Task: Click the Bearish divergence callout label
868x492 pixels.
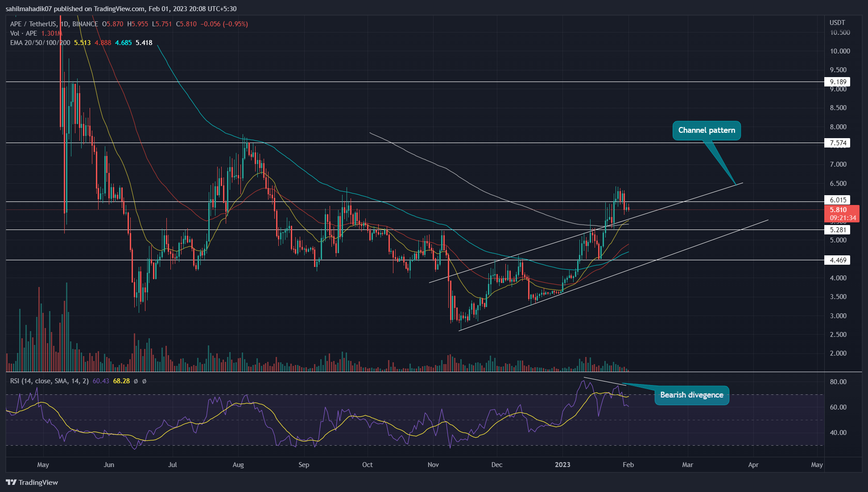Action: pos(691,395)
